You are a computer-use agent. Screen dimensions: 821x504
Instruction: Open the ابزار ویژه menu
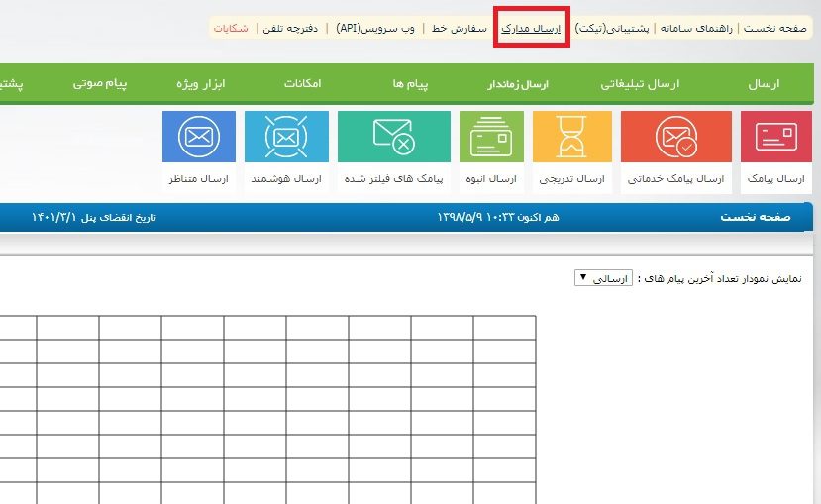(200, 84)
